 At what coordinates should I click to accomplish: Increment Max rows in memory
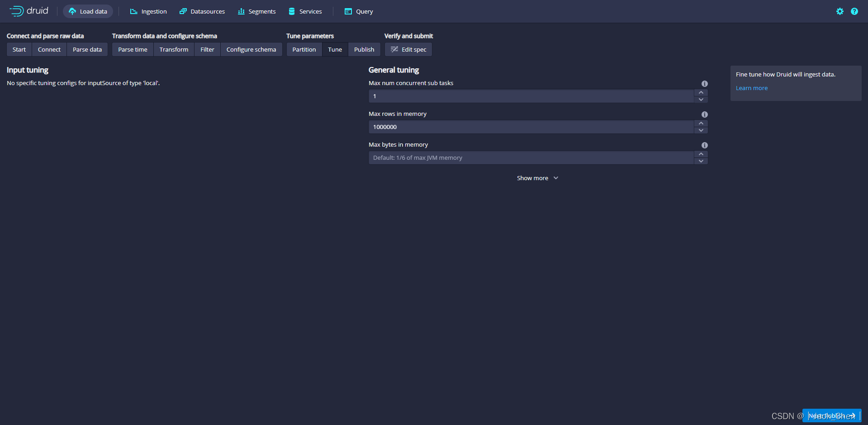(x=701, y=124)
